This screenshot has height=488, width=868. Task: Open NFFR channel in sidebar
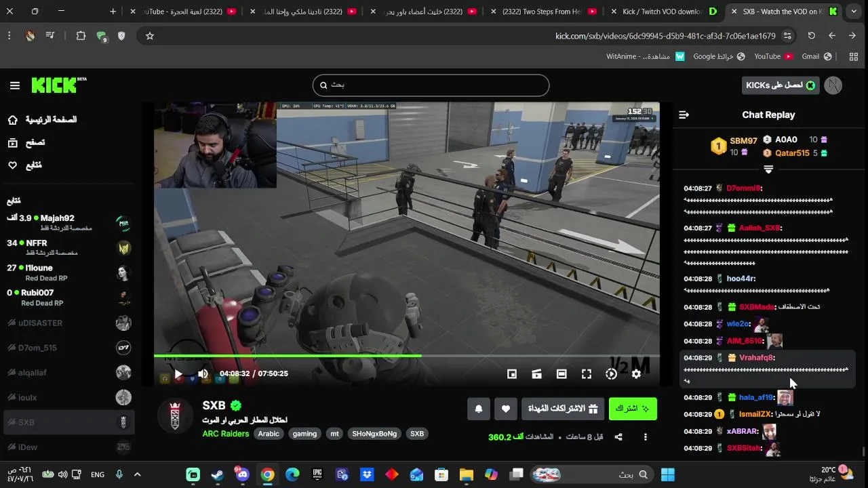point(68,247)
